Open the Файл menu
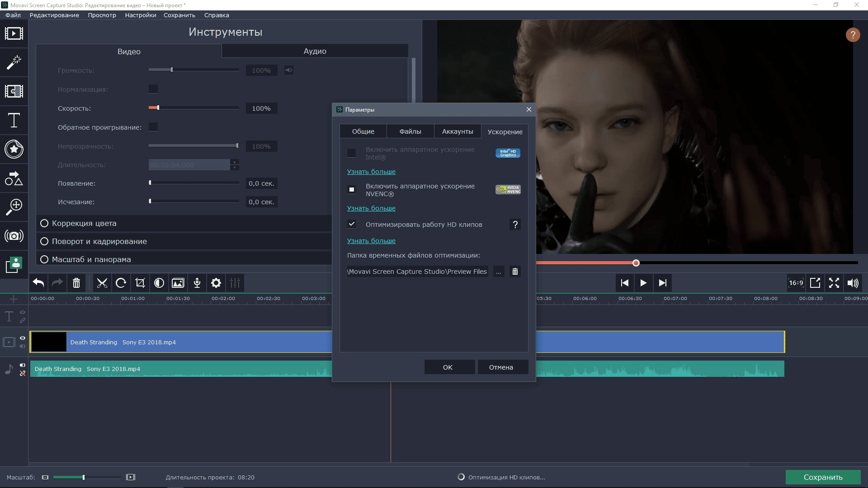The width and height of the screenshot is (868, 488). click(x=13, y=15)
